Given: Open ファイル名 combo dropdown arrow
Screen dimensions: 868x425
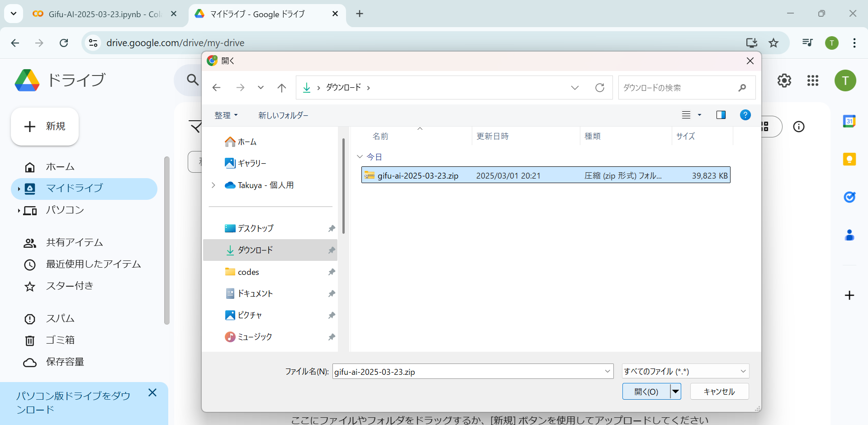Looking at the screenshot, I should pyautogui.click(x=607, y=372).
